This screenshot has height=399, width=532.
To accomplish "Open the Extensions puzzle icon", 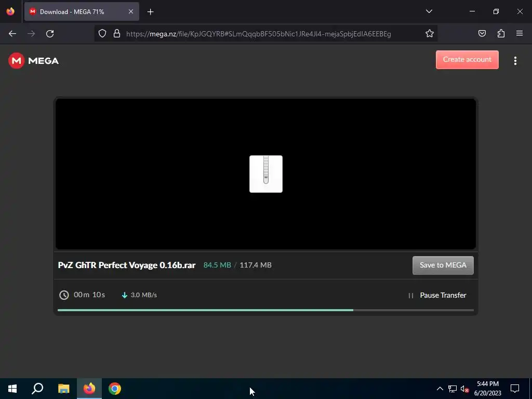I will click(501, 34).
